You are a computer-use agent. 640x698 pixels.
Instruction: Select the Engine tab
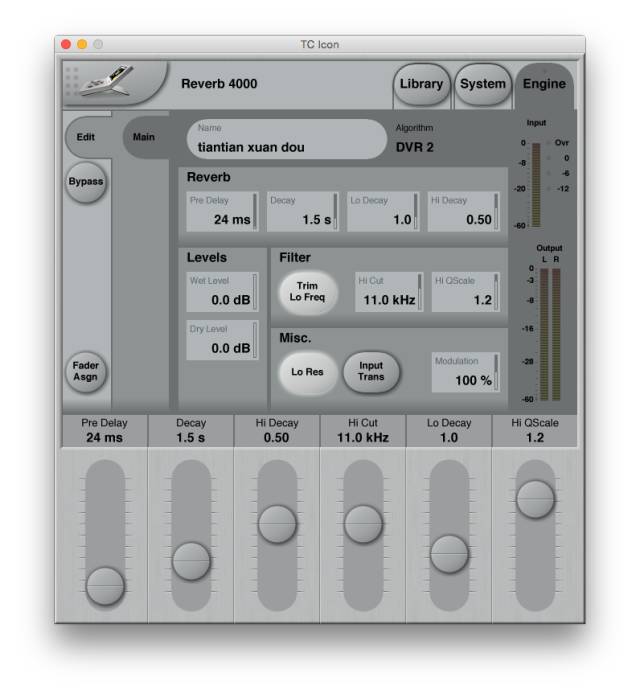(x=544, y=84)
